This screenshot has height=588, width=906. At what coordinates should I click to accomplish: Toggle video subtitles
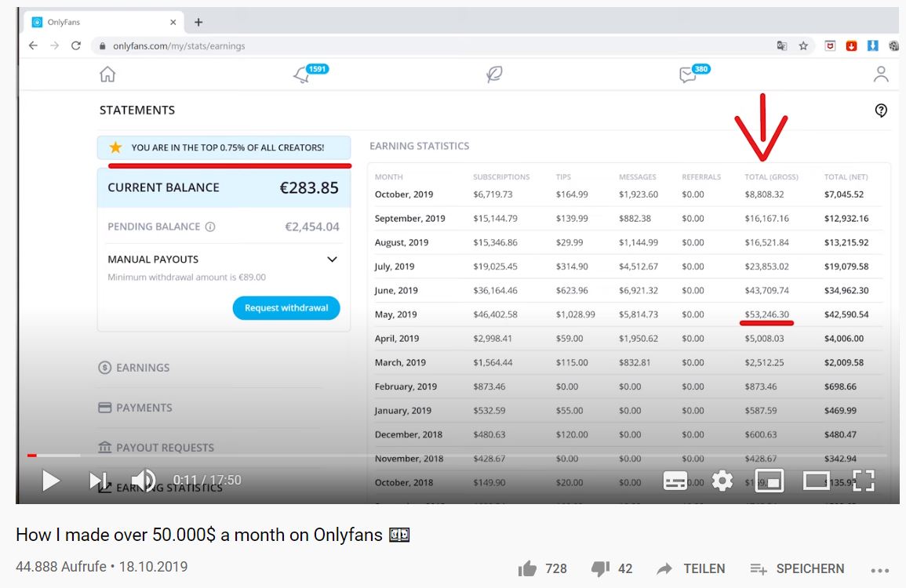675,481
